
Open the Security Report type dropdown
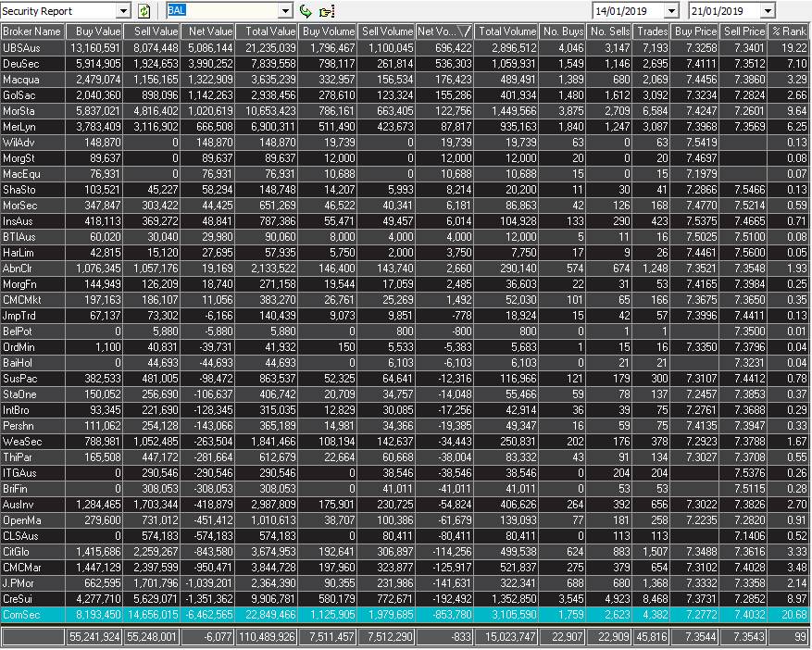[123, 11]
